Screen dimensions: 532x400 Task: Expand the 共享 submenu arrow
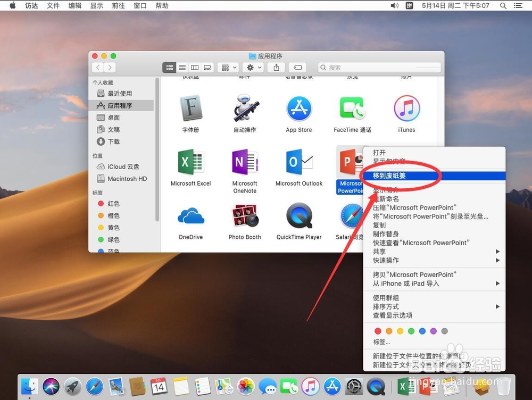(x=497, y=252)
